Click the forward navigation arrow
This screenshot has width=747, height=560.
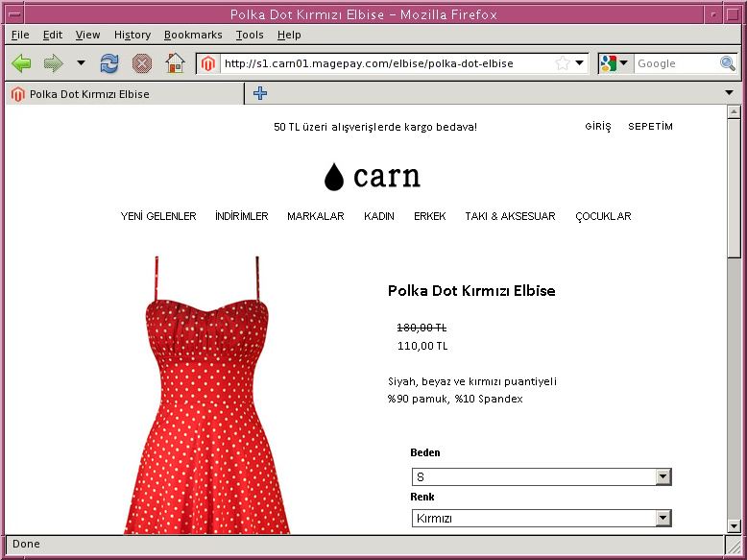pos(54,63)
